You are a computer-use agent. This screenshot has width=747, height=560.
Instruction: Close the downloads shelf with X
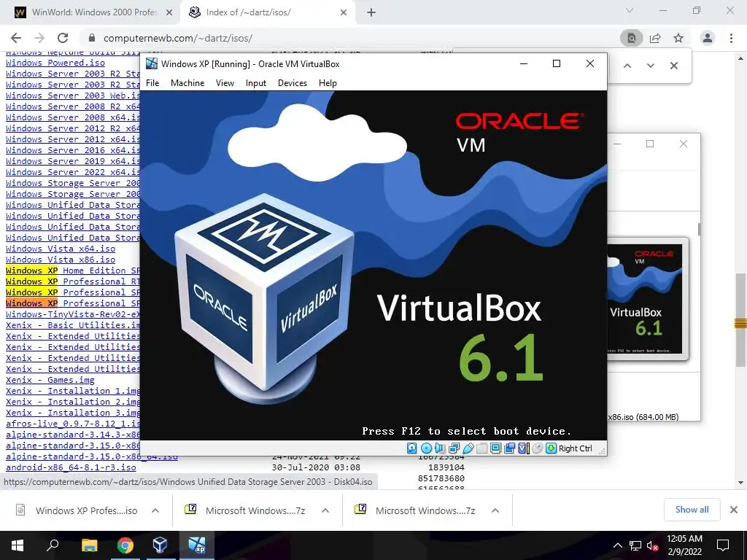(x=734, y=510)
